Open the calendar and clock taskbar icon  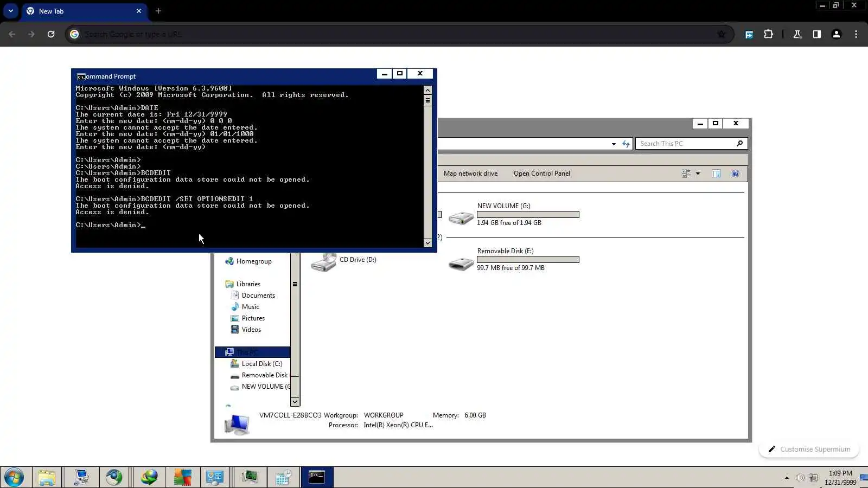click(x=283, y=478)
